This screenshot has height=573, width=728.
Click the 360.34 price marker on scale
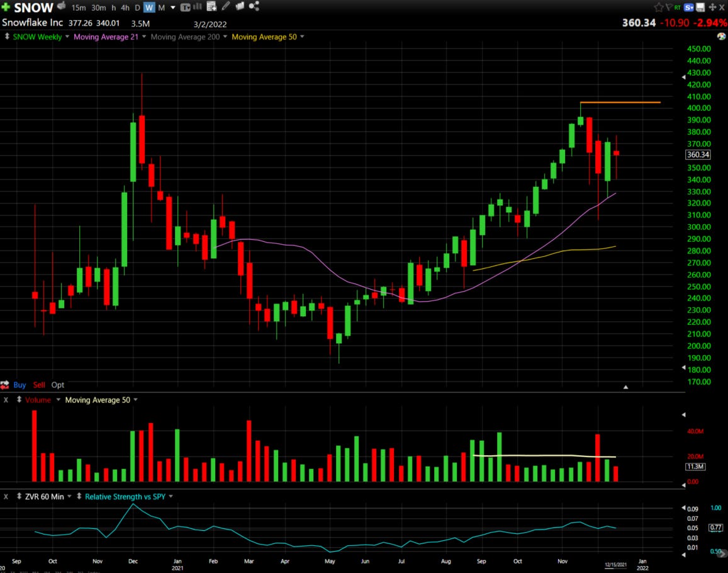(698, 155)
